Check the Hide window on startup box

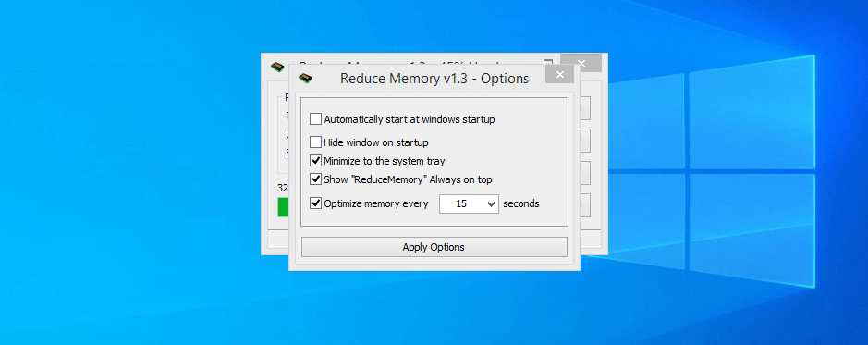(315, 142)
